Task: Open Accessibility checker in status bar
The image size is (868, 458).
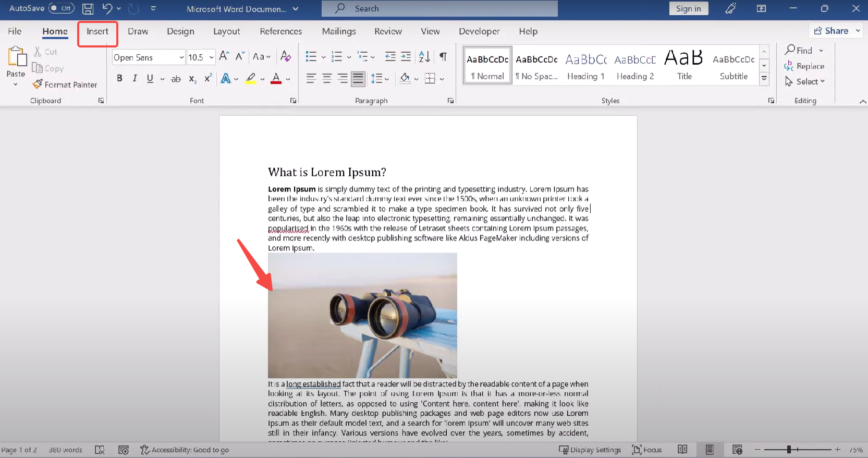Action: pyautogui.click(x=185, y=450)
